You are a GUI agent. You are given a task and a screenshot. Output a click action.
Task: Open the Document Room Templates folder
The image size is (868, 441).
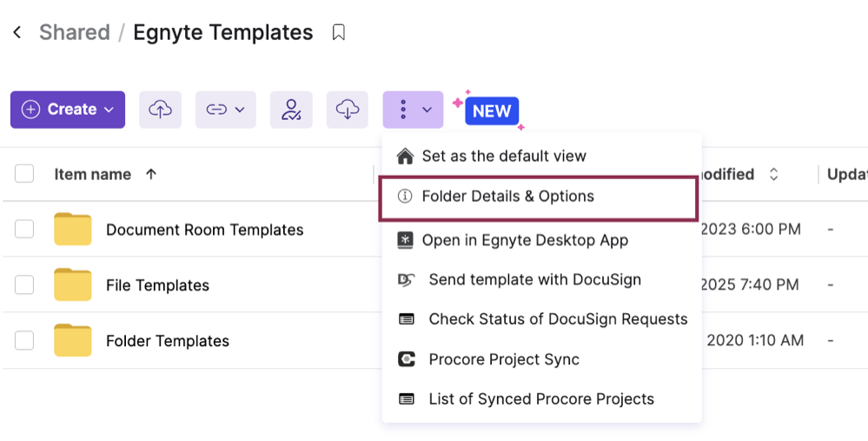coord(205,230)
